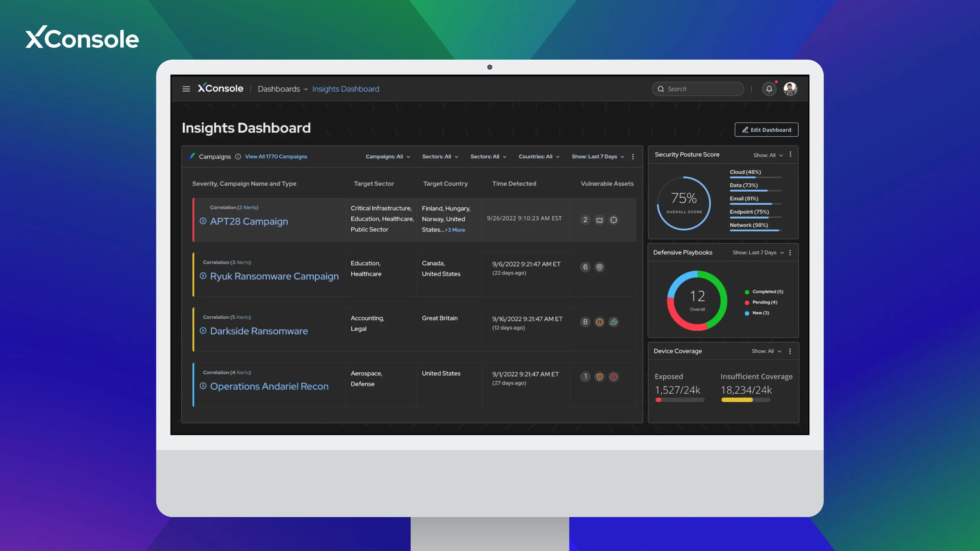Click the Edit Dashboard button
This screenshot has width=980, height=551.
(x=766, y=130)
